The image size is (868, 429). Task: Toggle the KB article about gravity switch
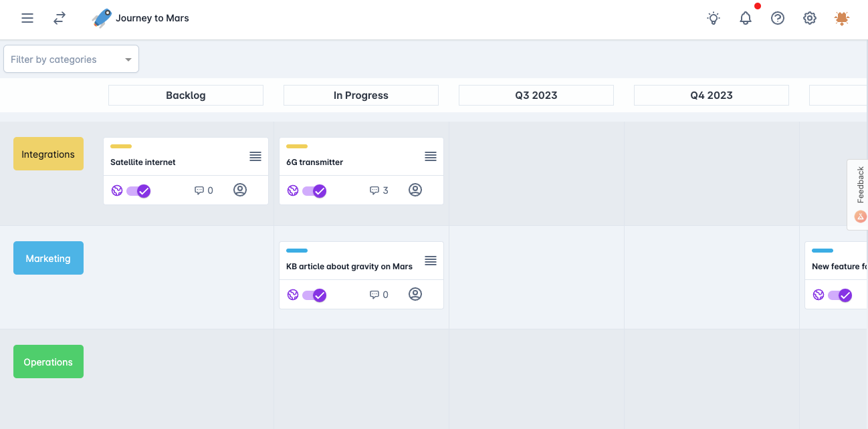(314, 295)
